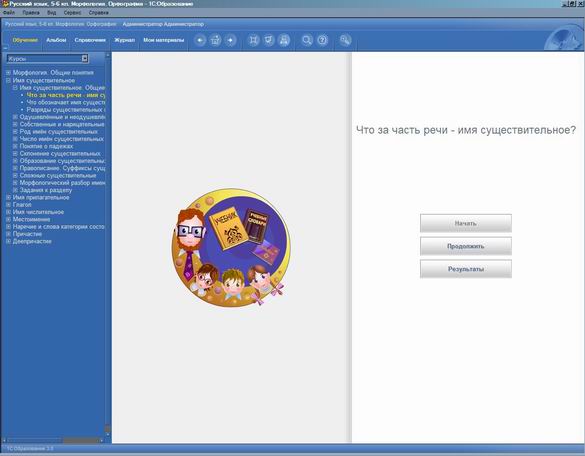
Task: Select Разряды существительных tree item
Action: tap(66, 110)
